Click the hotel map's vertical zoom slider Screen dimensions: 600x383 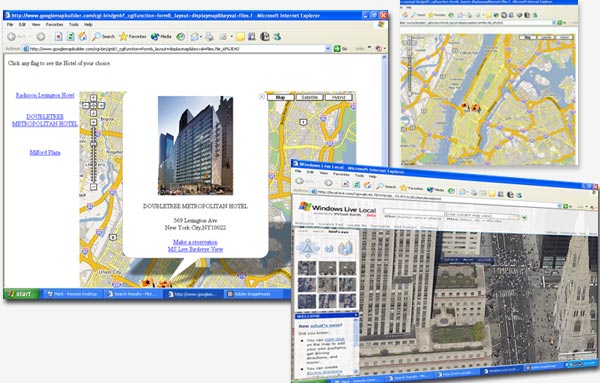[93, 155]
